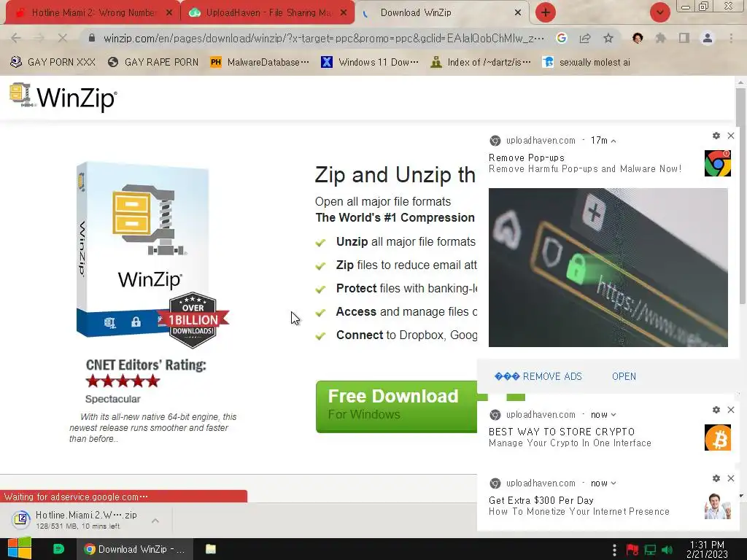
Task: Open the tab search dropdown arrow
Action: pos(659,12)
